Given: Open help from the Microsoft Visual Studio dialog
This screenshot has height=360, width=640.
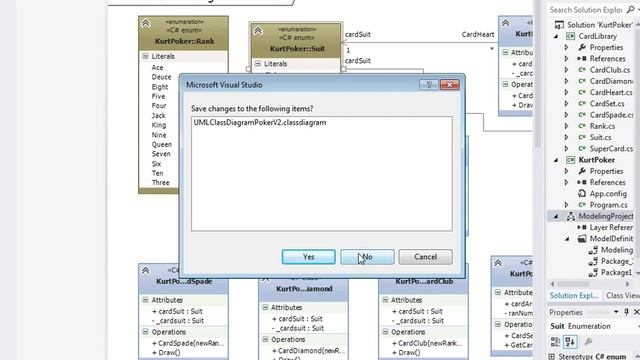Looking at the screenshot, I should tap(429, 84).
